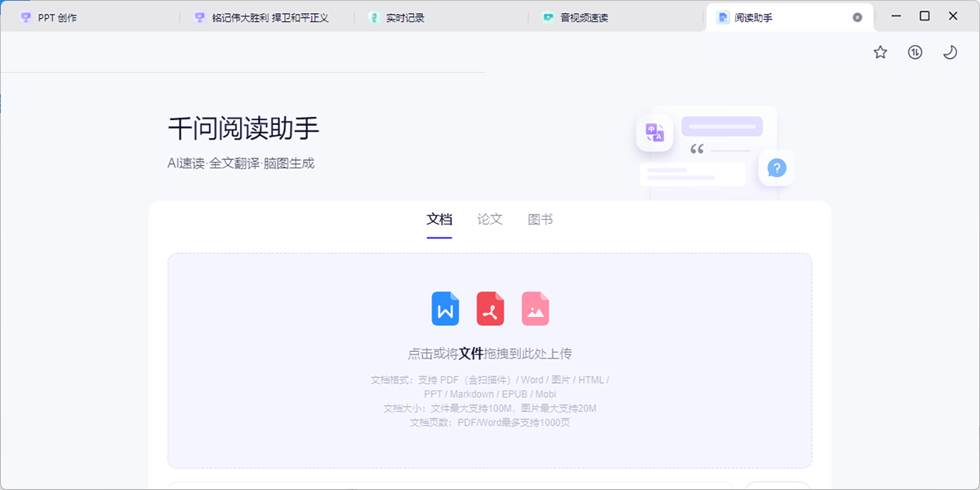Click the 点击或将文件拖拽到此处上传 upload text

(490, 354)
